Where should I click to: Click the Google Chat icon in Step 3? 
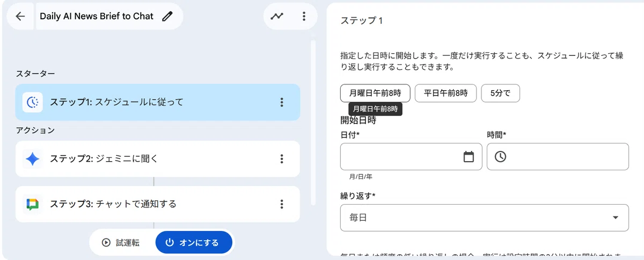coord(33,204)
